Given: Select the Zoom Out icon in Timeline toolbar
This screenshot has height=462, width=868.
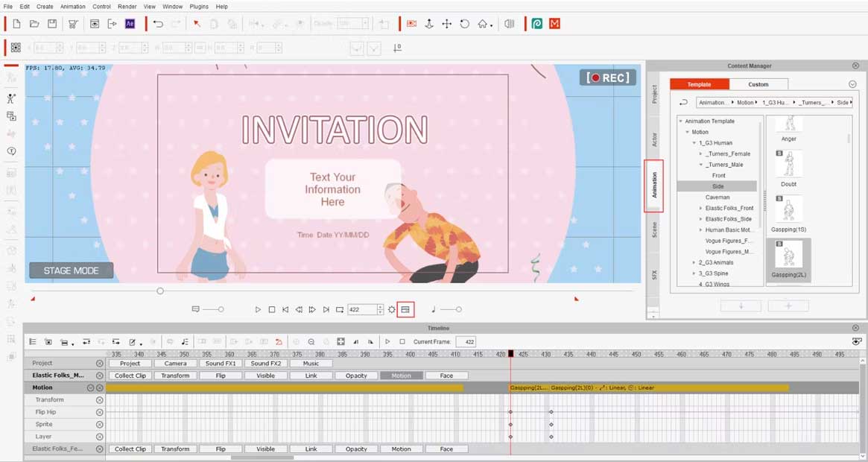Looking at the screenshot, I should tap(310, 341).
